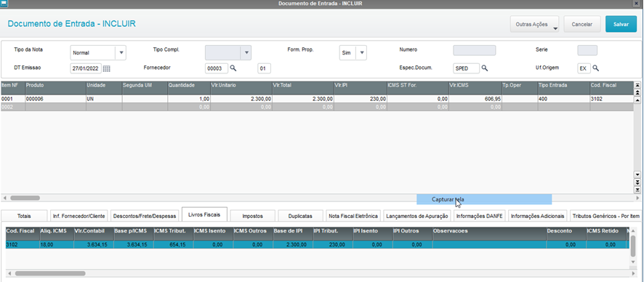Expand the Outras Ações menu
Image resolution: width=644 pixels, height=282 pixels.
click(534, 24)
